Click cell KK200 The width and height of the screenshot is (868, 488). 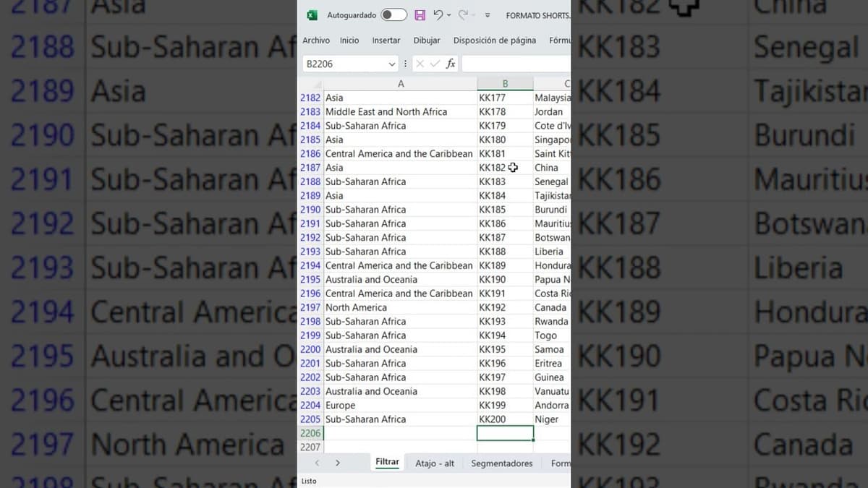[x=505, y=419]
